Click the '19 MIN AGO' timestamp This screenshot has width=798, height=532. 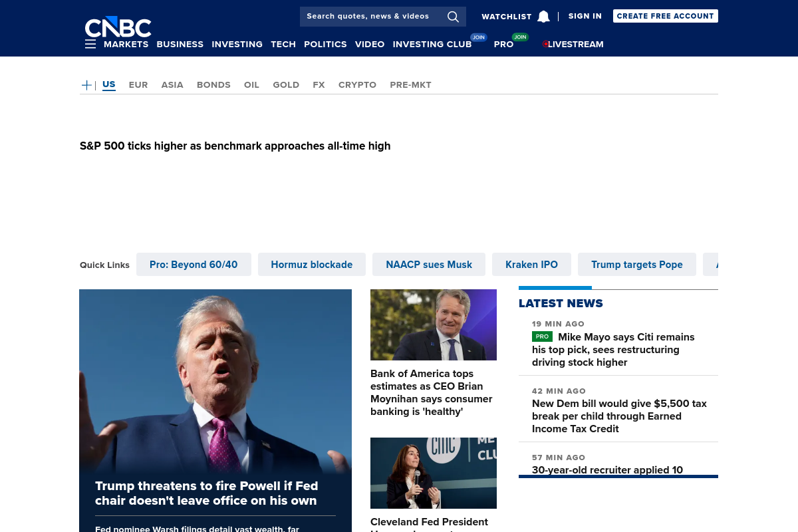(558, 324)
